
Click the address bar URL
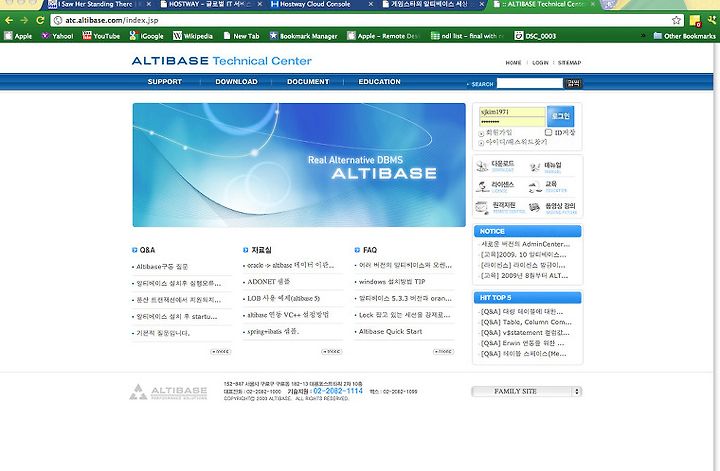[112, 20]
